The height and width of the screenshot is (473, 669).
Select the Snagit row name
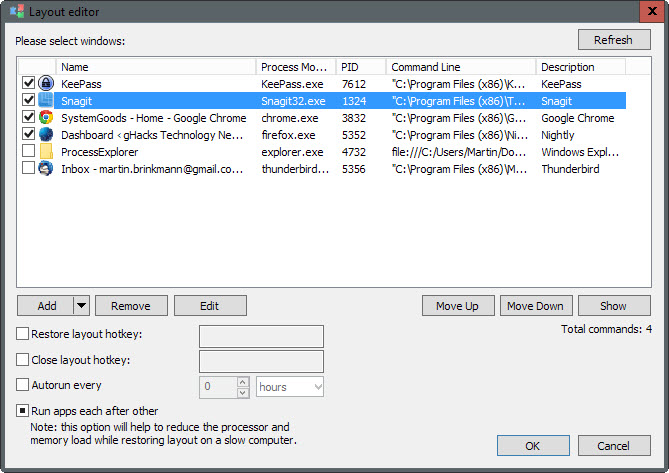click(76, 101)
